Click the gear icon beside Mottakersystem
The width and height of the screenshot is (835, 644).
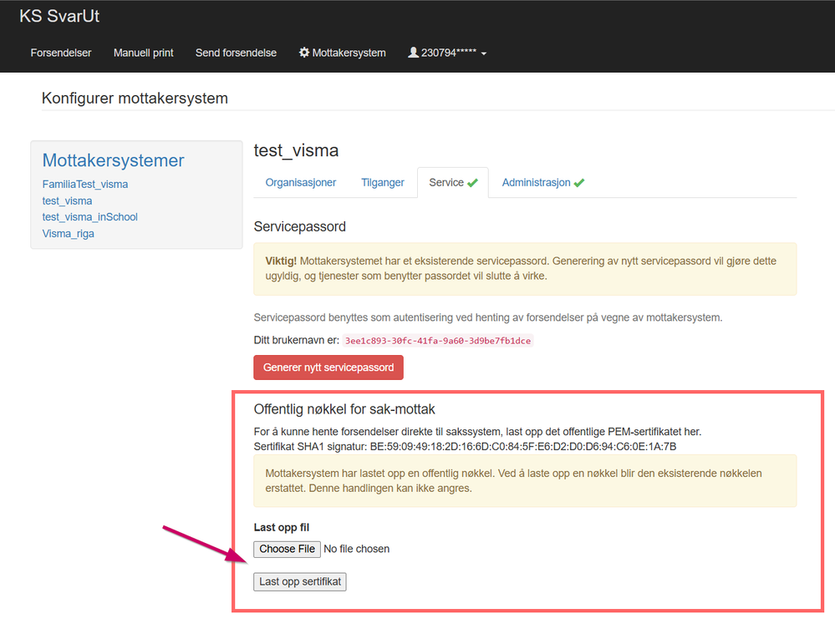[304, 52]
